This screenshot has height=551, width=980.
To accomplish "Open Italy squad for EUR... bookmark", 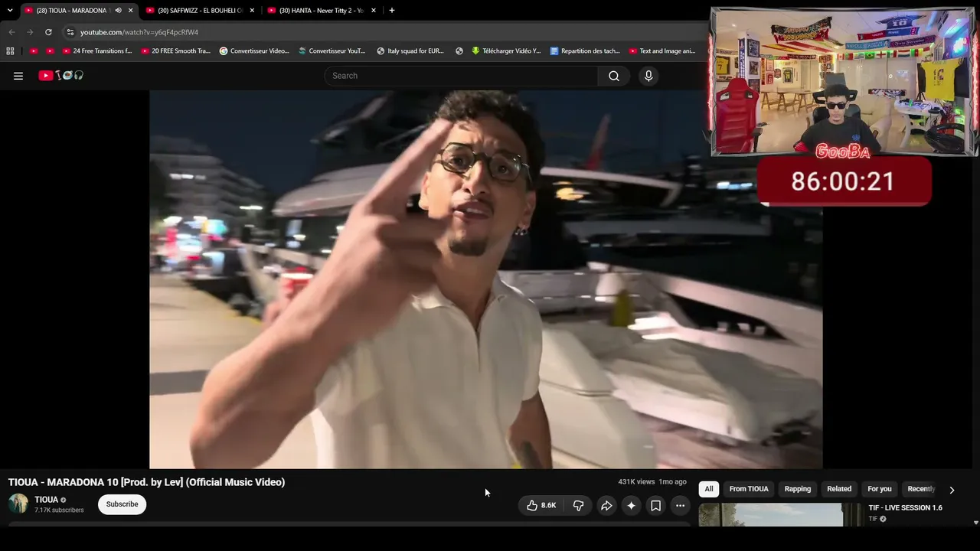I will (x=410, y=51).
